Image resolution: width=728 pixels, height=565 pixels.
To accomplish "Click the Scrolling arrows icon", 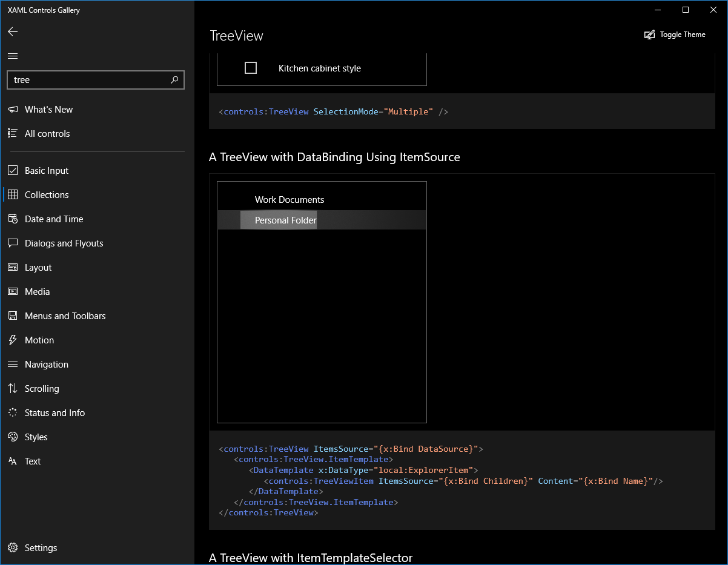I will [13, 388].
